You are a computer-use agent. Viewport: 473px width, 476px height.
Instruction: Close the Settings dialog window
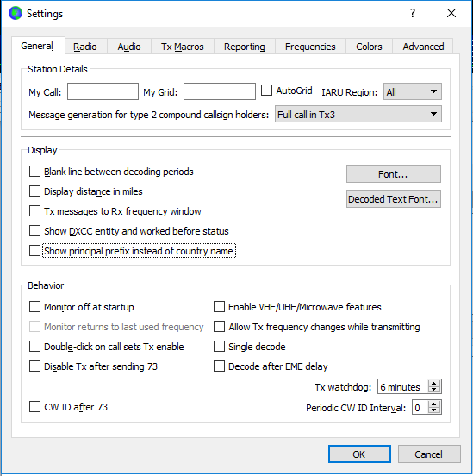451,13
